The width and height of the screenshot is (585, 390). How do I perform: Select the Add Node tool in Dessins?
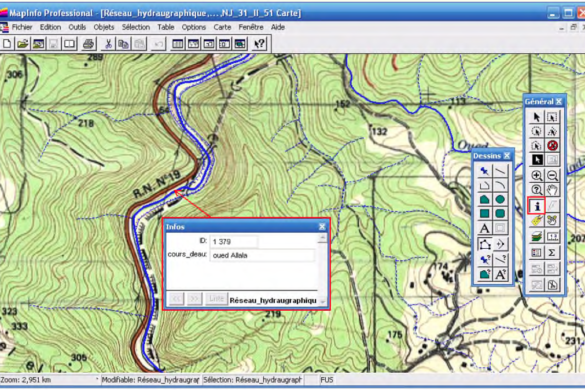[500, 244]
